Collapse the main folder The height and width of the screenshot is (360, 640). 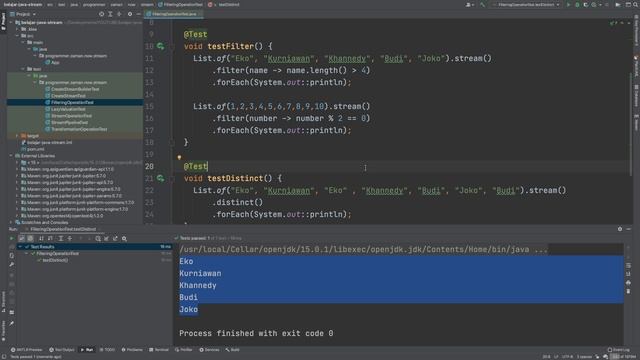click(x=23, y=42)
